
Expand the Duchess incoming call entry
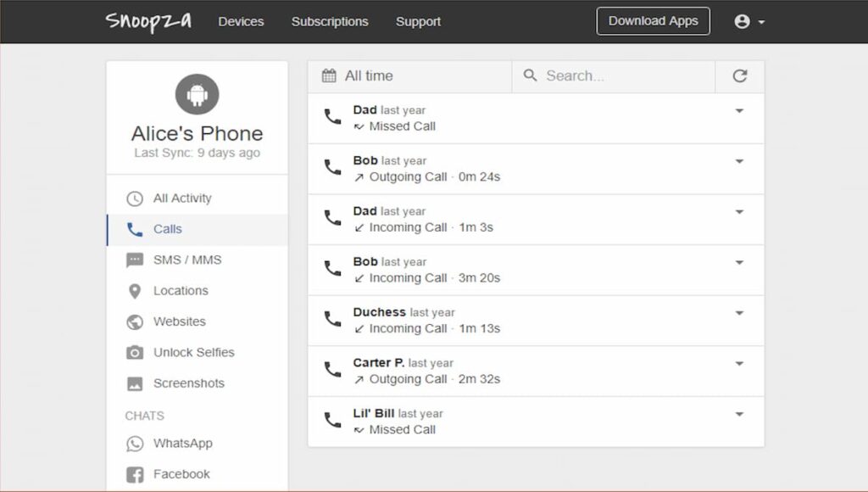tap(739, 313)
